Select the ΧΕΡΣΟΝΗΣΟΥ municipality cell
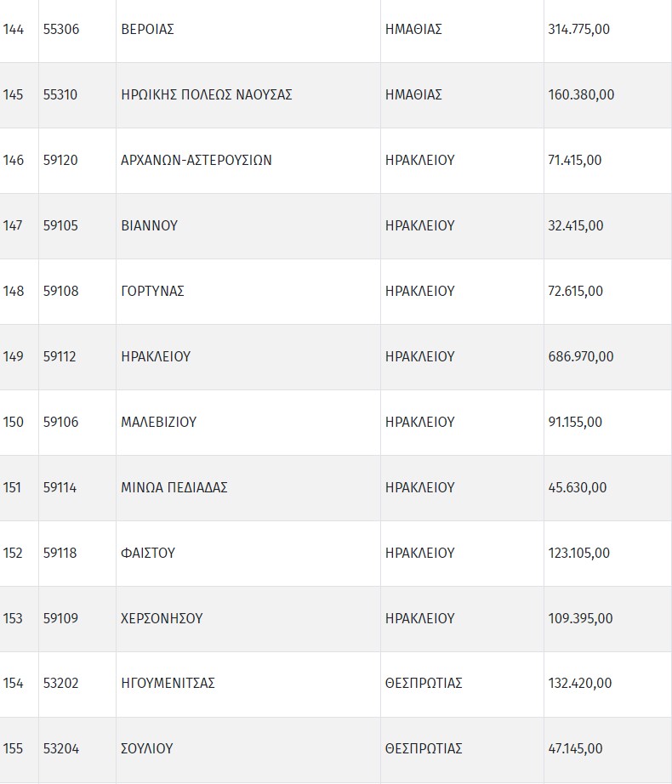Viewport: 672px width, 784px height. 162,619
